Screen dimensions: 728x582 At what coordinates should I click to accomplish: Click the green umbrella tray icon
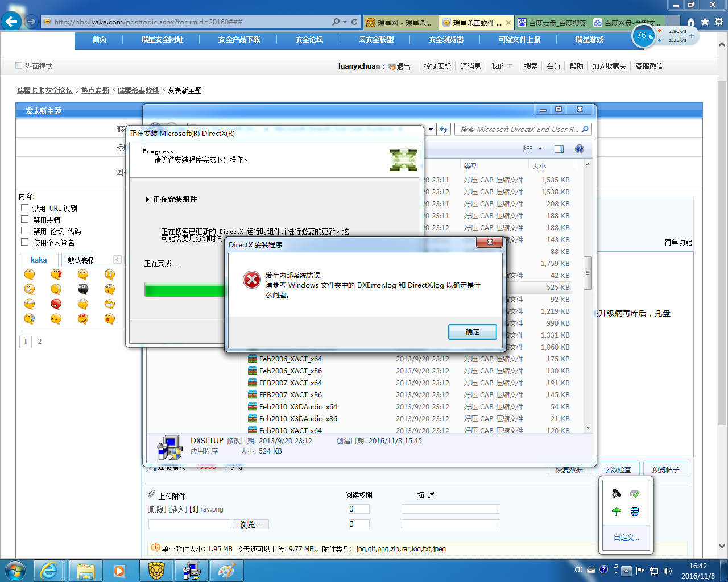coord(616,512)
